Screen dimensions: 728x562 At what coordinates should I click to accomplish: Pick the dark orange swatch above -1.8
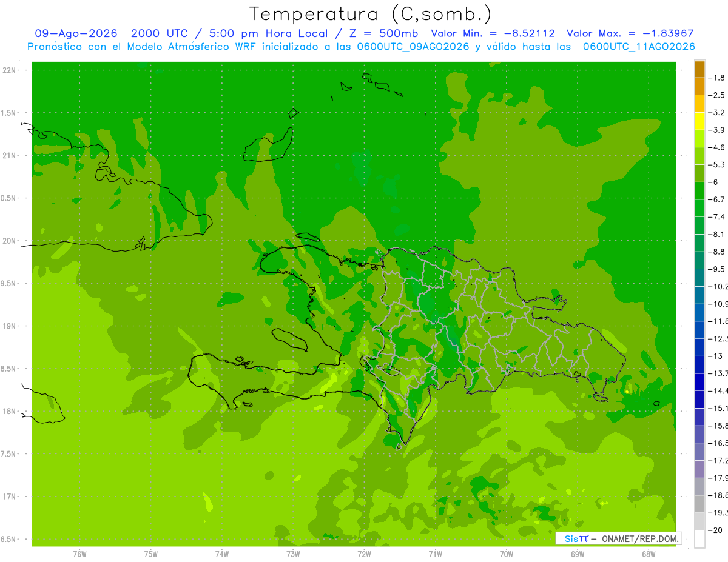699,69
